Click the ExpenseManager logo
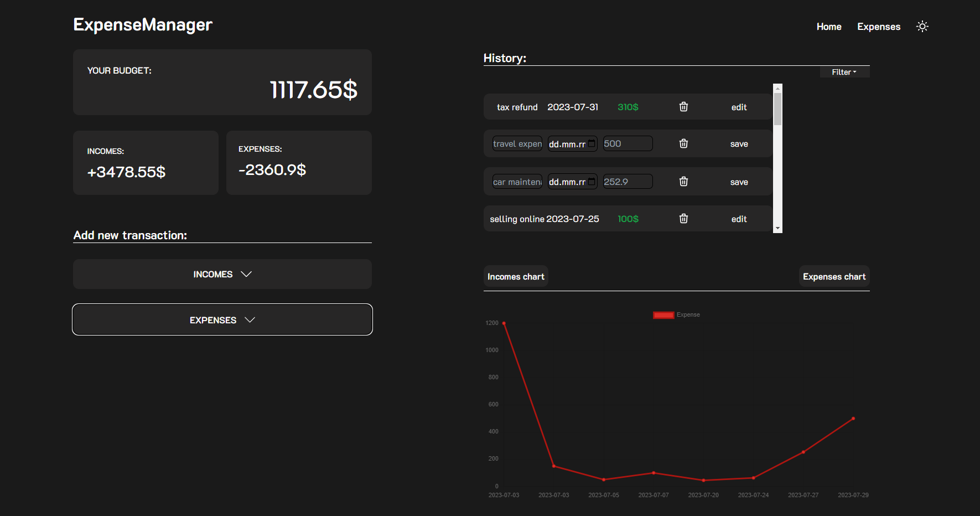 pyautogui.click(x=143, y=25)
